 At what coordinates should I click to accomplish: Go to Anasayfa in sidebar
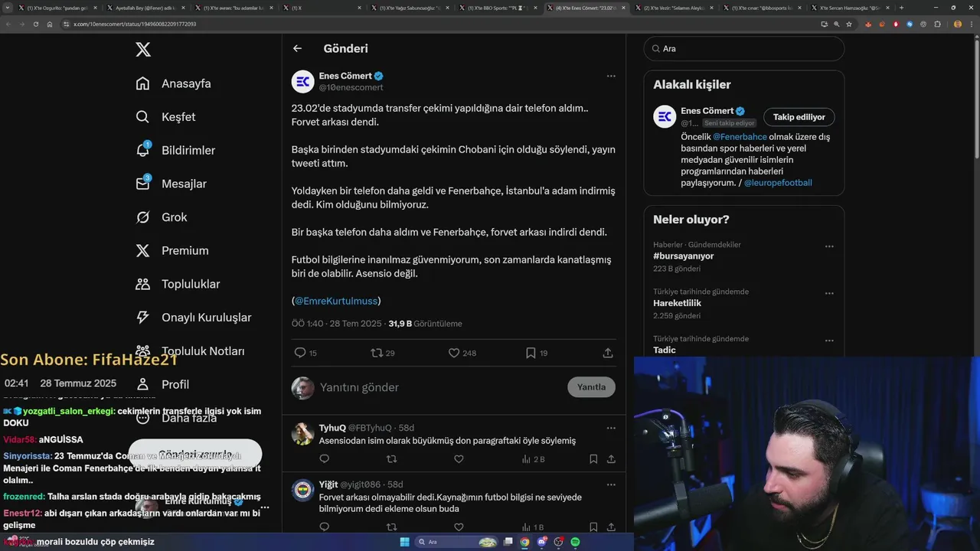(x=186, y=83)
